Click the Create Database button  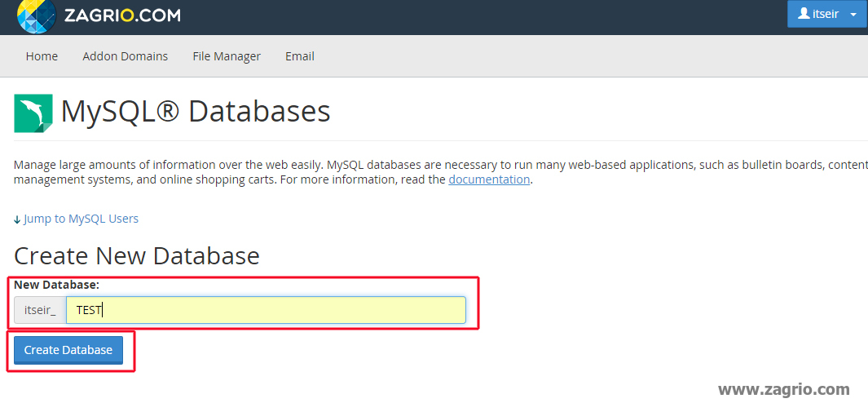pos(68,350)
